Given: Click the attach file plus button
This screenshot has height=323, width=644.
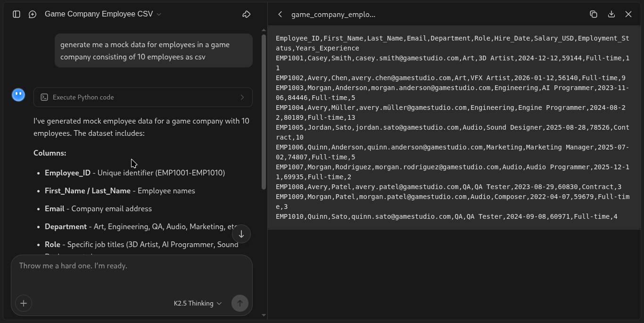Looking at the screenshot, I should (x=24, y=303).
